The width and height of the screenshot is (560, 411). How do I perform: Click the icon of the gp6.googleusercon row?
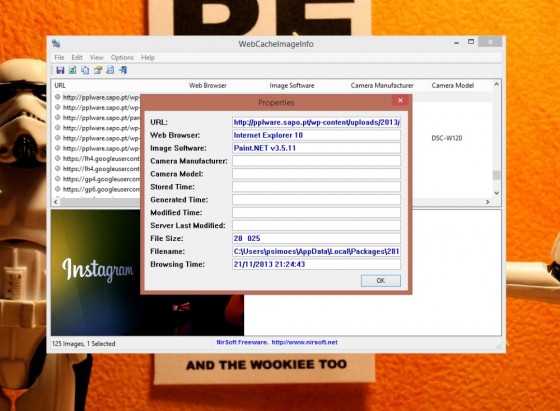pos(58,189)
